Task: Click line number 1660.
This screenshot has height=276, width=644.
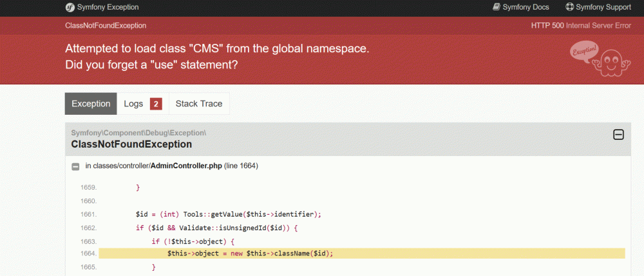Action: (88, 201)
